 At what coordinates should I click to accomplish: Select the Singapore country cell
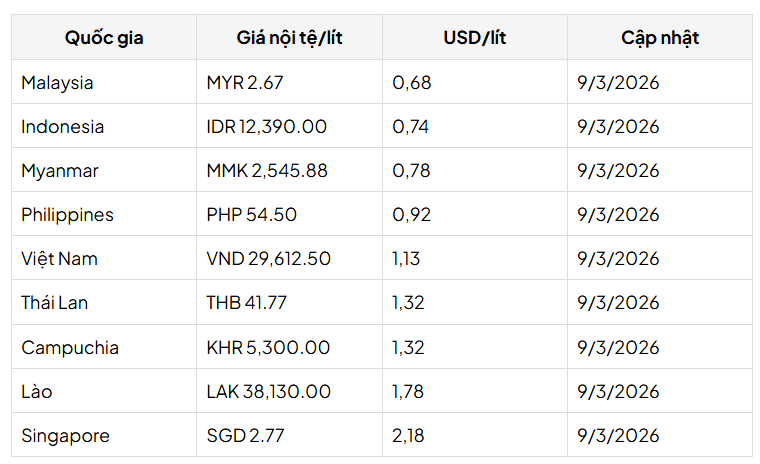pyautogui.click(x=65, y=436)
